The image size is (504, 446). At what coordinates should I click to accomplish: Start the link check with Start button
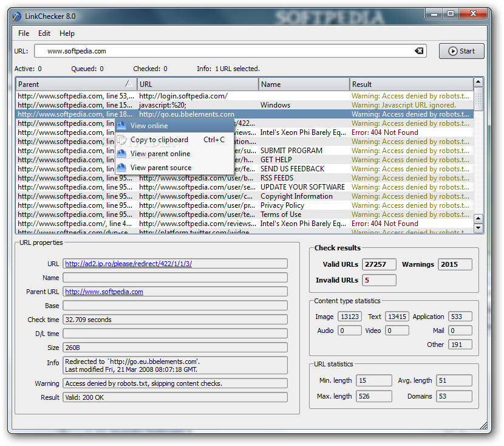point(461,51)
